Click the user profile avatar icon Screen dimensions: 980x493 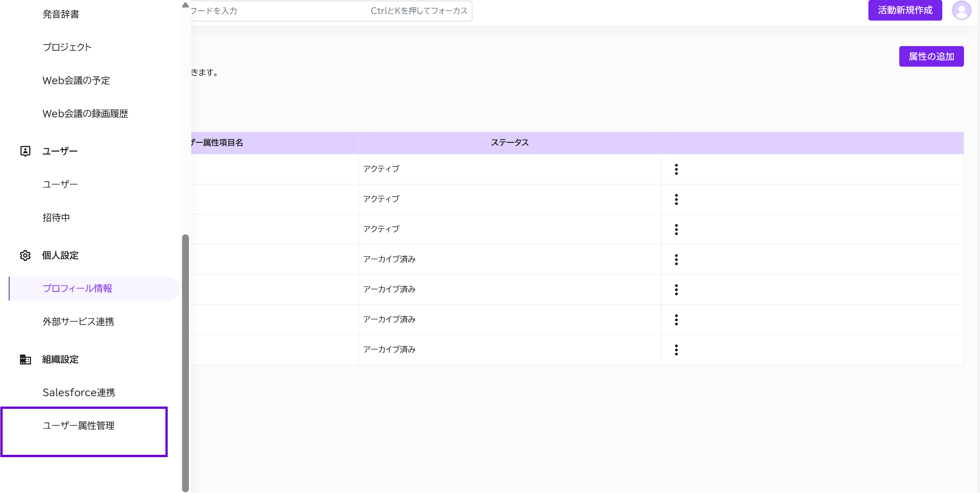point(961,10)
